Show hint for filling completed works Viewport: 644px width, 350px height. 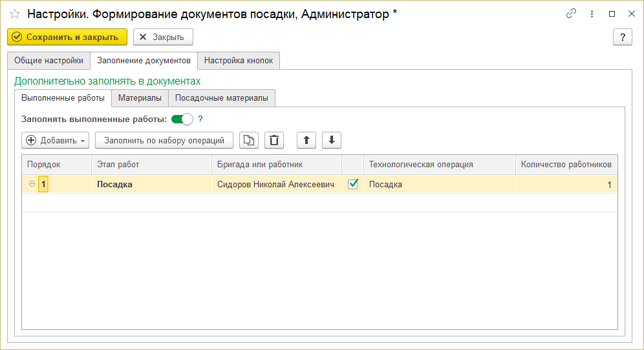[x=200, y=119]
